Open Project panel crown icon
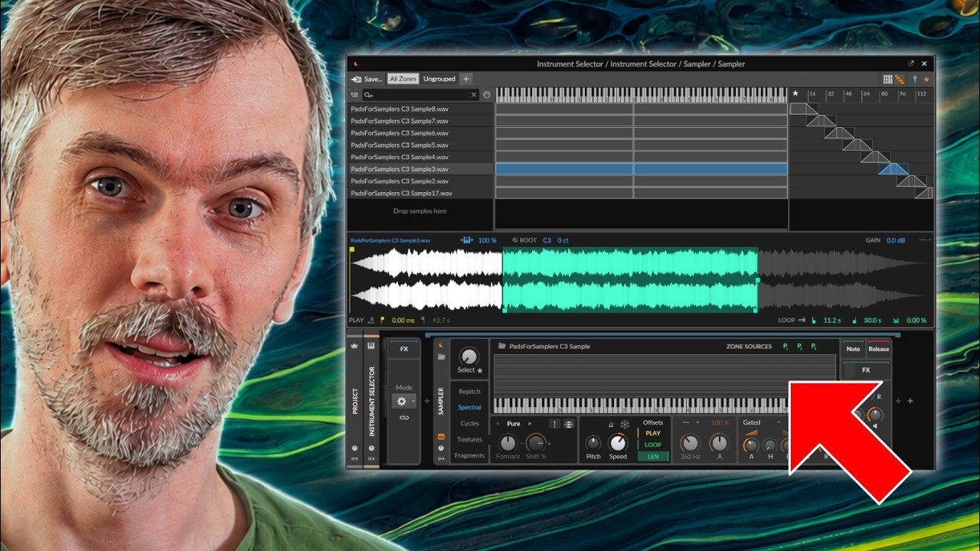 pos(354,346)
